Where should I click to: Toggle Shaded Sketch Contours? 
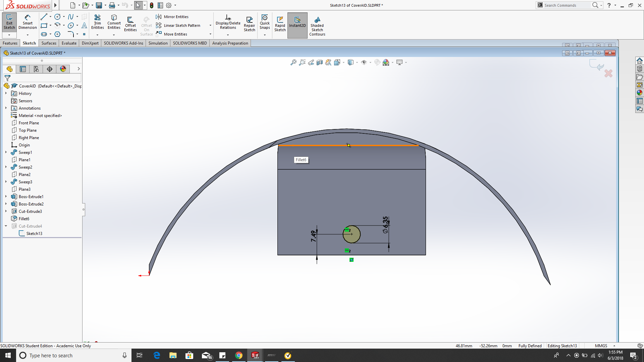pos(317,26)
